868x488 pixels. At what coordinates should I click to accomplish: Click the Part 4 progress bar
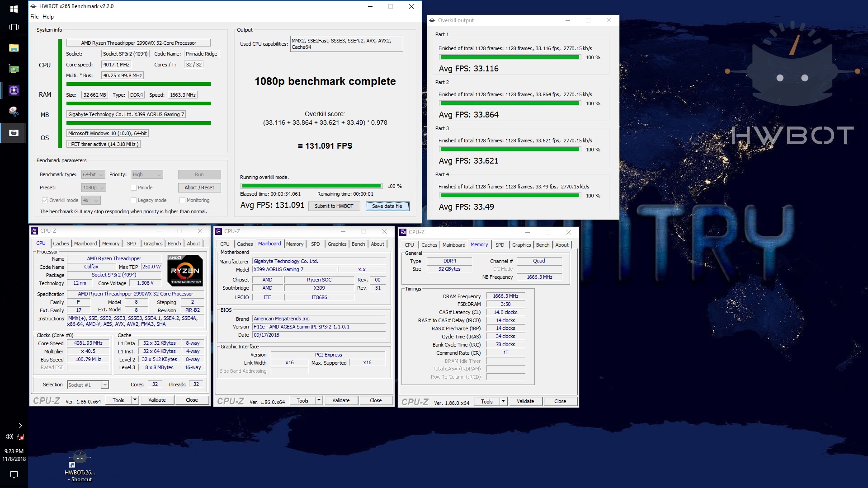510,196
